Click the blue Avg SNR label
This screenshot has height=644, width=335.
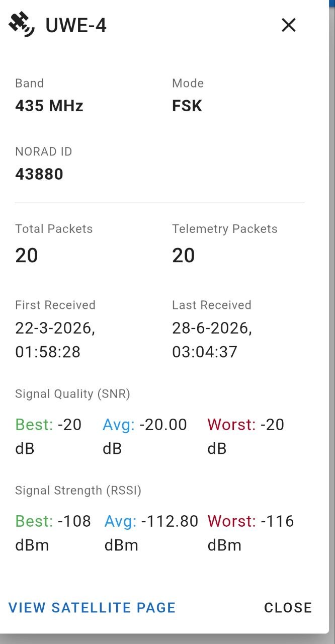(x=119, y=425)
